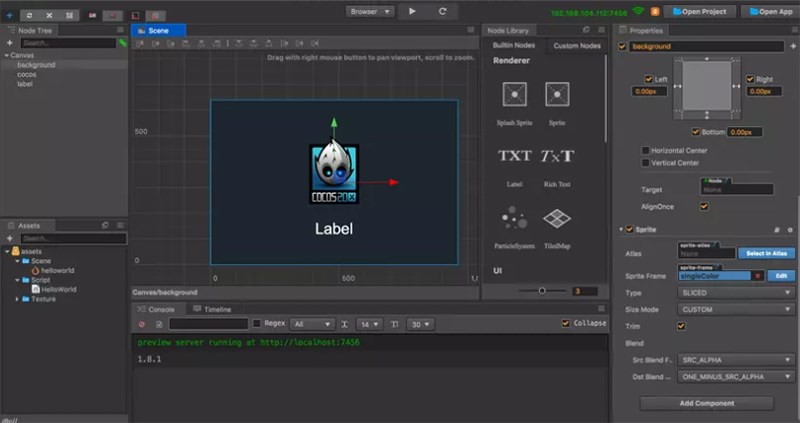The width and height of the screenshot is (800, 423).
Task: Switch to the Custom Nodes tab
Action: coord(577,46)
